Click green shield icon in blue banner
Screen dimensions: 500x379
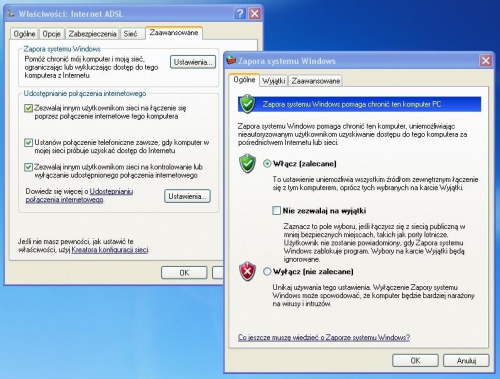pyautogui.click(x=247, y=104)
